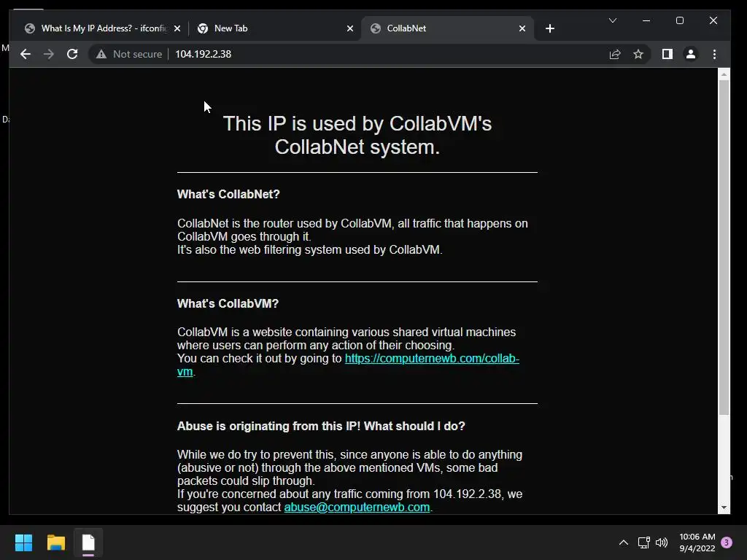This screenshot has width=747, height=560.
Task: Maximize the browser window
Action: tap(680, 20)
